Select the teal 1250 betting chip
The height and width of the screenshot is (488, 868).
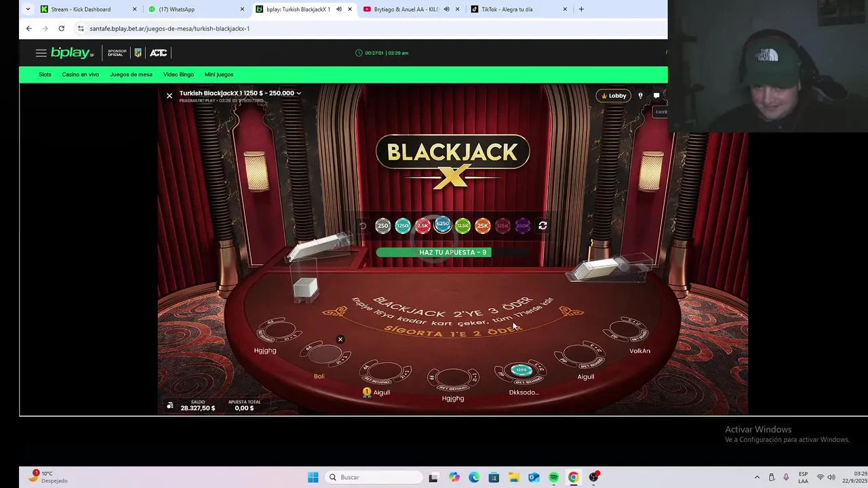pos(403,226)
